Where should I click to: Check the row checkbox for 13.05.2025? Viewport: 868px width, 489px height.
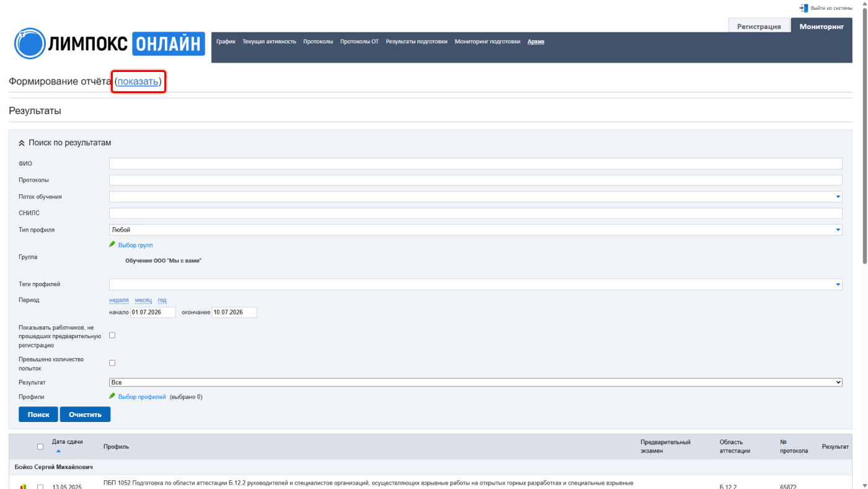pyautogui.click(x=40, y=487)
